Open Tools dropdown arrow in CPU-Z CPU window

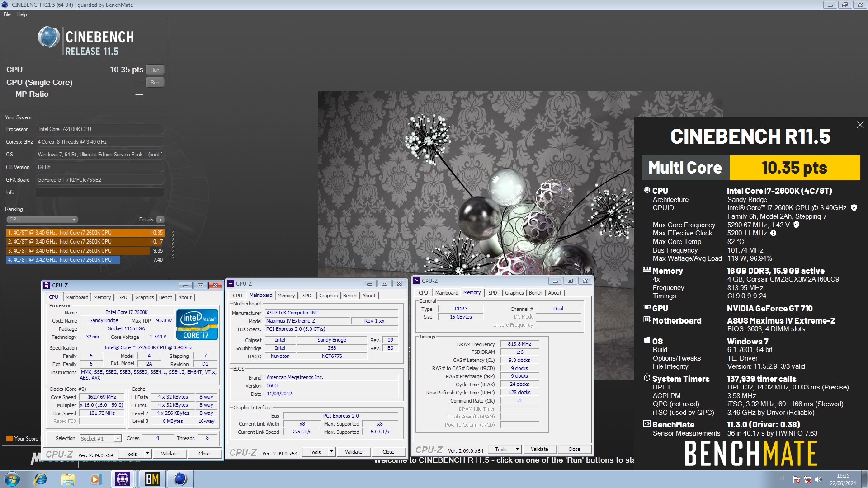(x=147, y=453)
